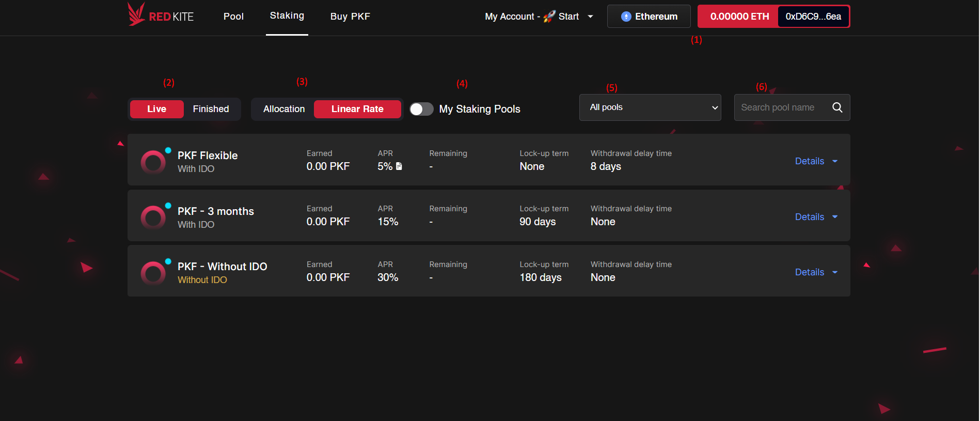Click the With IDO label under PKF Flexible

(x=196, y=169)
